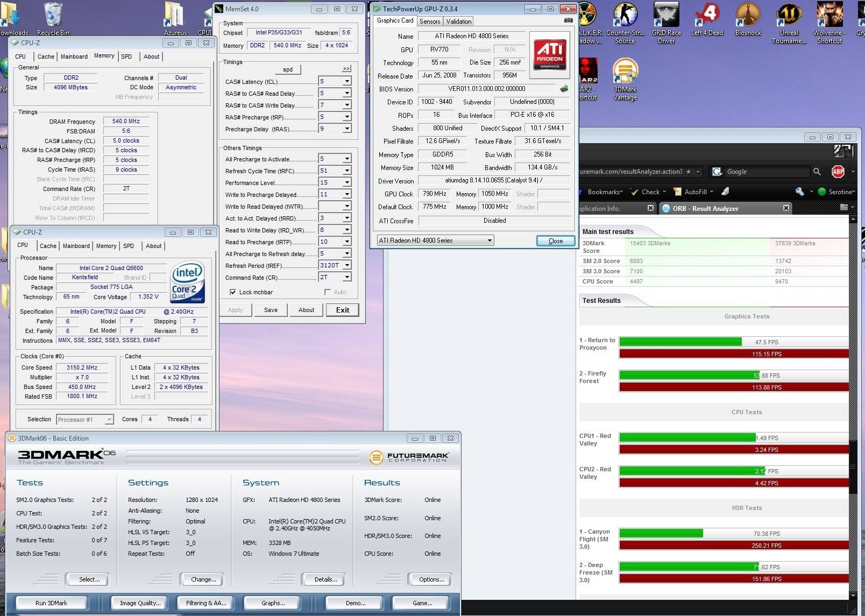
Task: Open the browser Bookmarks dropdown menu
Action: click(605, 192)
